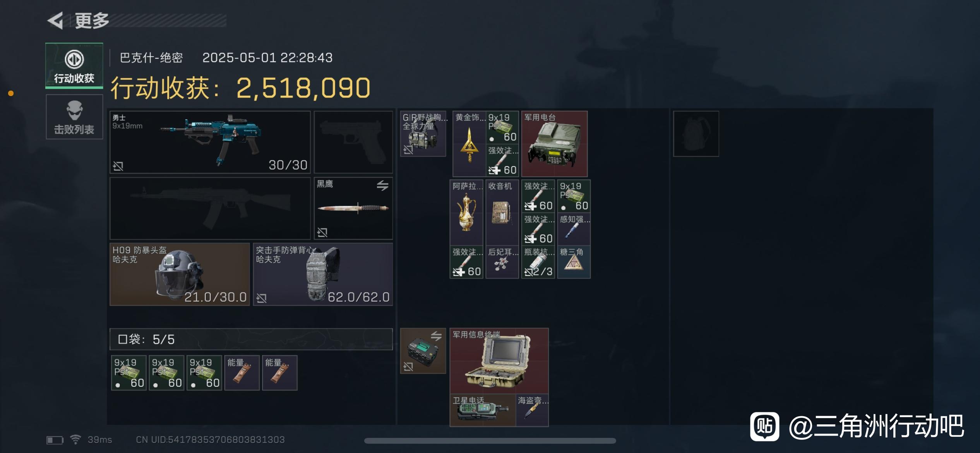980x453 pixels.
Task: Click the 黄金饰 golden ornament item
Action: coord(469,144)
